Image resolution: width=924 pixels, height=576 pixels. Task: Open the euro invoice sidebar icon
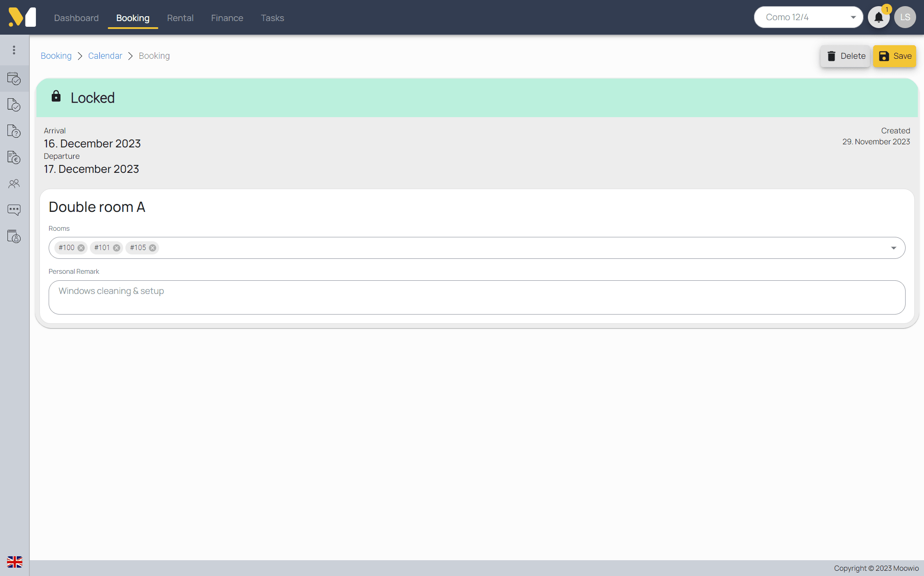click(x=14, y=157)
